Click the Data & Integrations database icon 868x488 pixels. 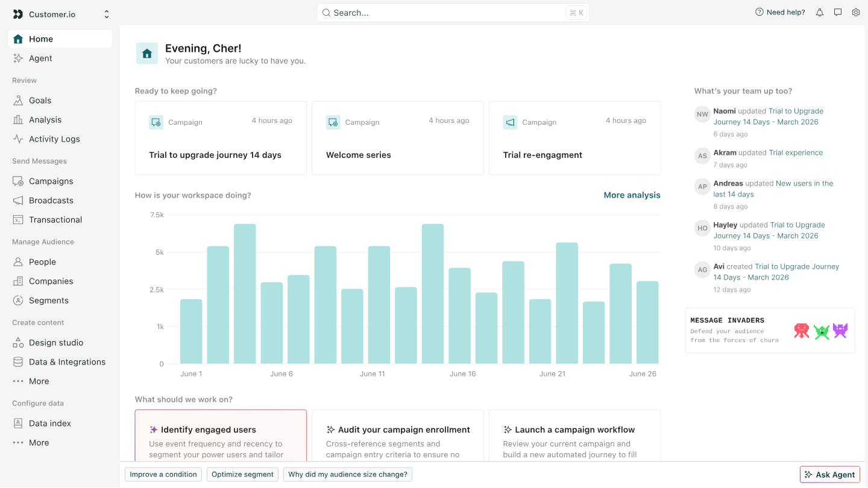click(18, 362)
